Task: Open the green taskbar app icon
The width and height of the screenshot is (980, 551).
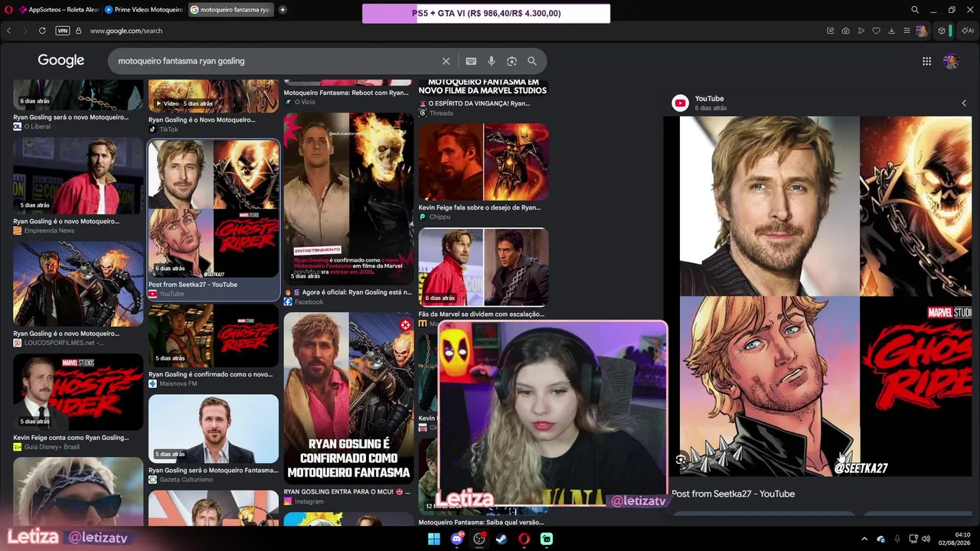Action: pos(547,539)
